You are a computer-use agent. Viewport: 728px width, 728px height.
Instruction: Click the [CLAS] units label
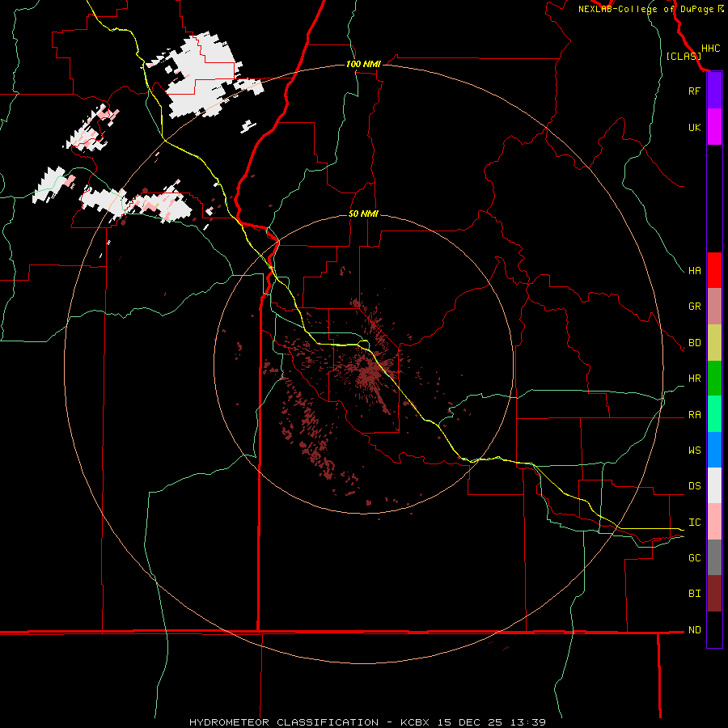[x=684, y=56]
